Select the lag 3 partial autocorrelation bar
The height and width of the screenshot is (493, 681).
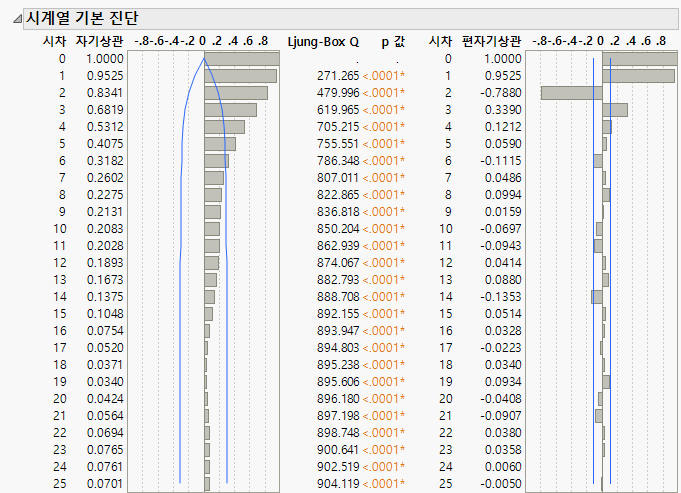pyautogui.click(x=614, y=109)
